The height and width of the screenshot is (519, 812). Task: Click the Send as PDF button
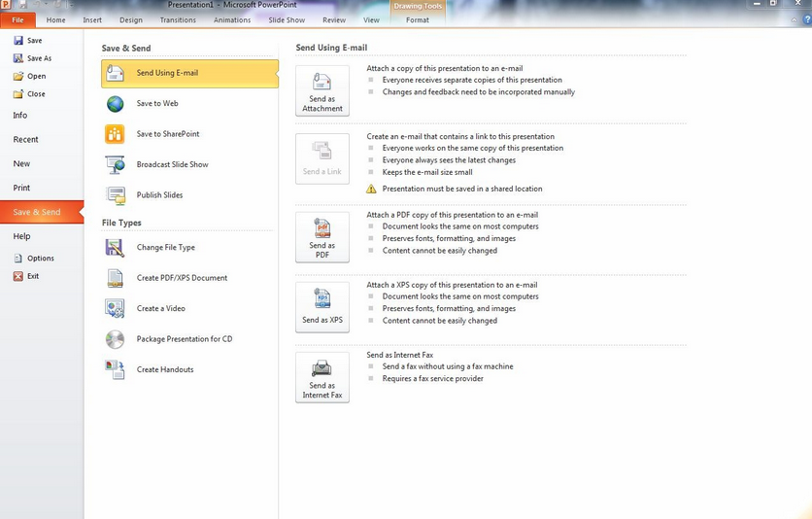[322, 237]
